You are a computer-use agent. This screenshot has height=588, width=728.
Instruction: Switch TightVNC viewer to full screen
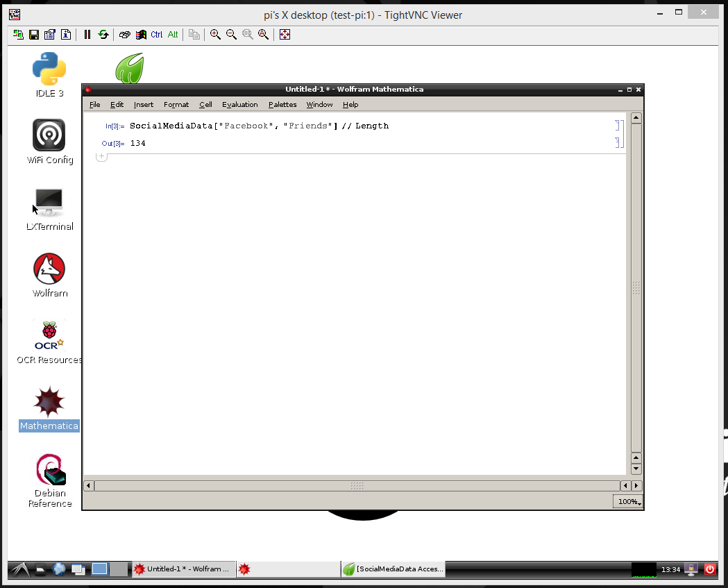[285, 35]
